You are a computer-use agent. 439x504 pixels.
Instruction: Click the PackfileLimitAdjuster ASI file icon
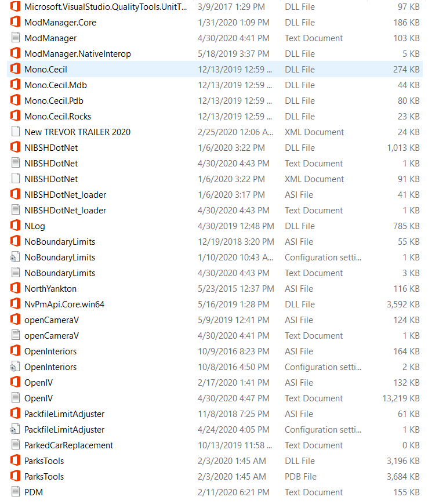(x=15, y=414)
